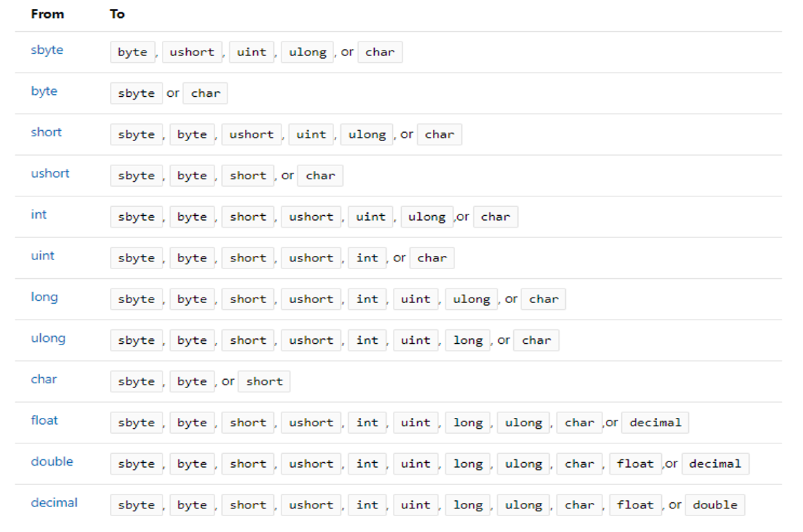The image size is (803, 532).
Task: Follow the float link in From column
Action: [45, 421]
